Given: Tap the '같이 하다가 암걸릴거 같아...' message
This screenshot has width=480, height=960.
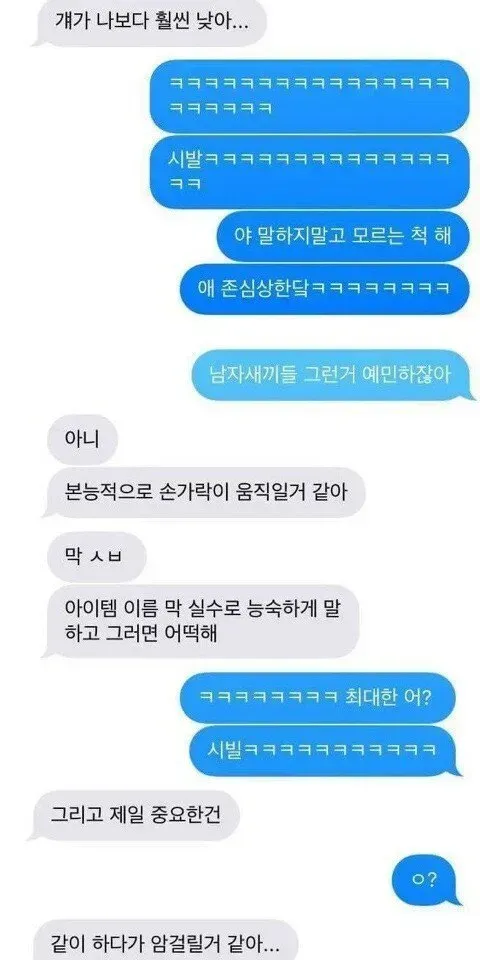Looking at the screenshot, I should (x=165, y=940).
